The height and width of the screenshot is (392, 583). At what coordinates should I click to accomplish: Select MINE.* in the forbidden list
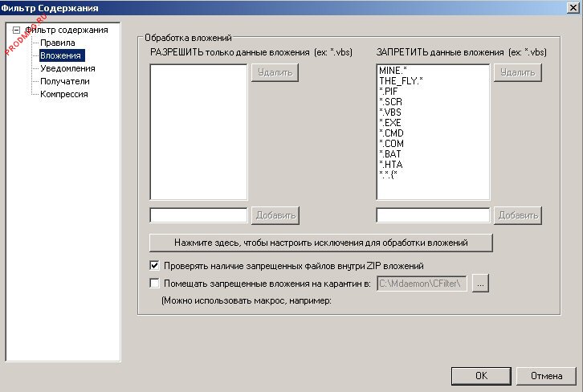393,71
